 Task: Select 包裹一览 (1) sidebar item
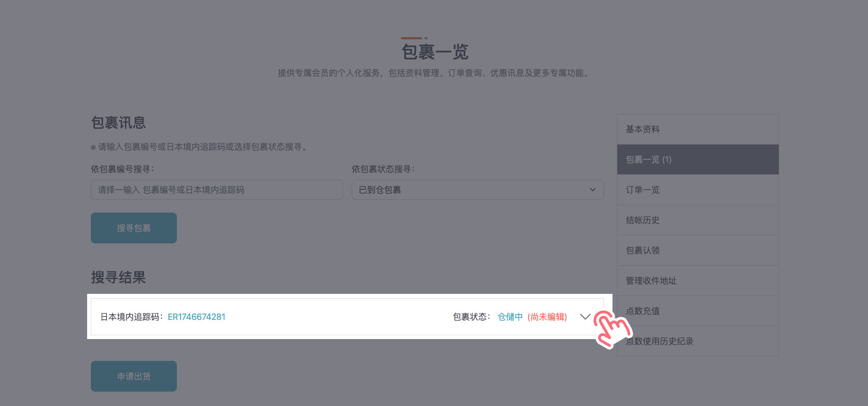tap(698, 159)
